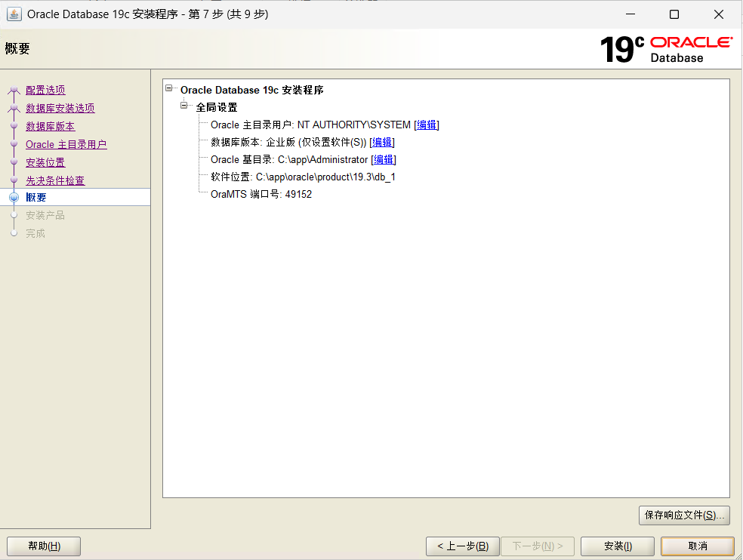Image resolution: width=743 pixels, height=560 pixels.
Task: Click the 数据库安装选项 step icon
Action: [x=14, y=108]
